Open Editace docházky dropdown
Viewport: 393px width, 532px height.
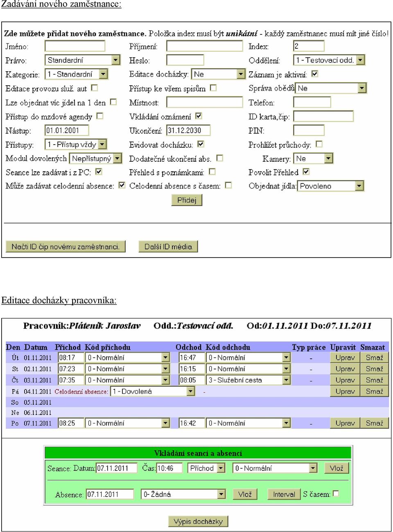pos(218,74)
